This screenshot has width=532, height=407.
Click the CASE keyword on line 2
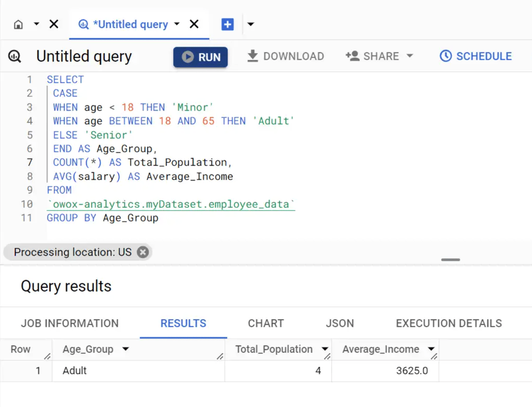(65, 93)
